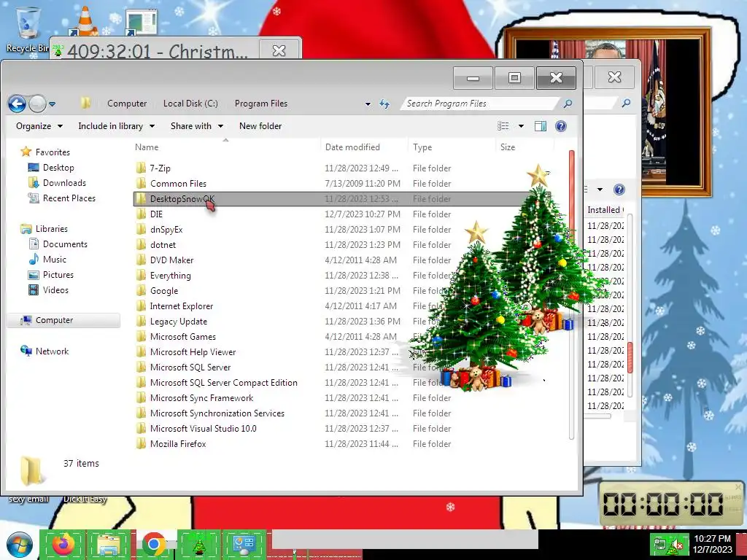This screenshot has height=560, width=747.
Task: Select Network in the navigation pane
Action: pyautogui.click(x=44, y=351)
